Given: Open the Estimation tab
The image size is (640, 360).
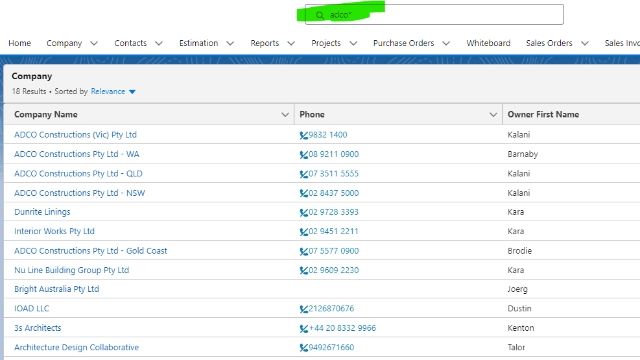Looking at the screenshot, I should point(198,43).
